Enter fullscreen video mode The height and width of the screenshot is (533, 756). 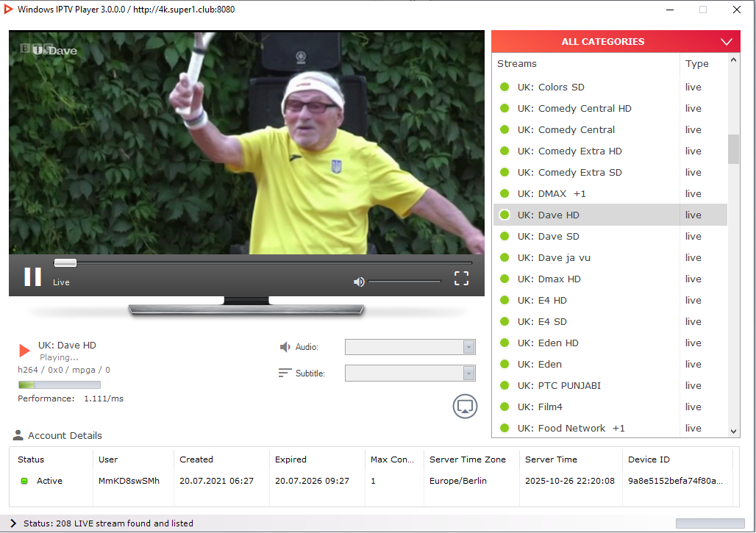coord(461,278)
